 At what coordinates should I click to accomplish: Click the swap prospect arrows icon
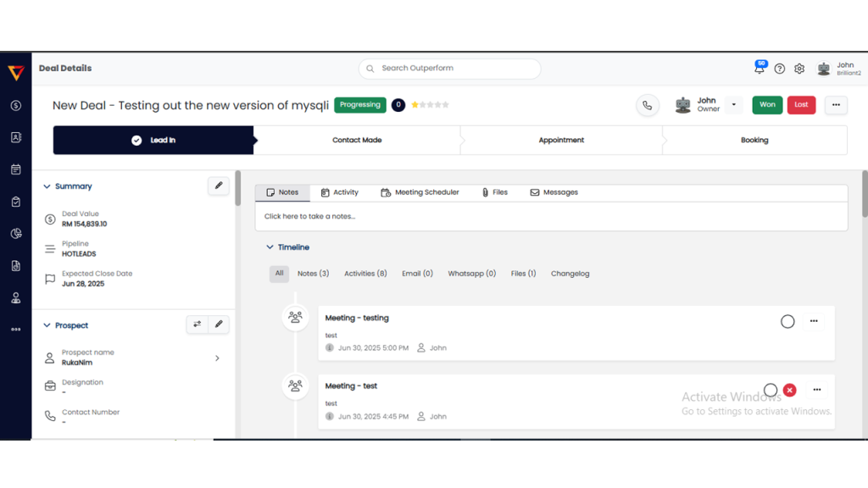[198, 324]
